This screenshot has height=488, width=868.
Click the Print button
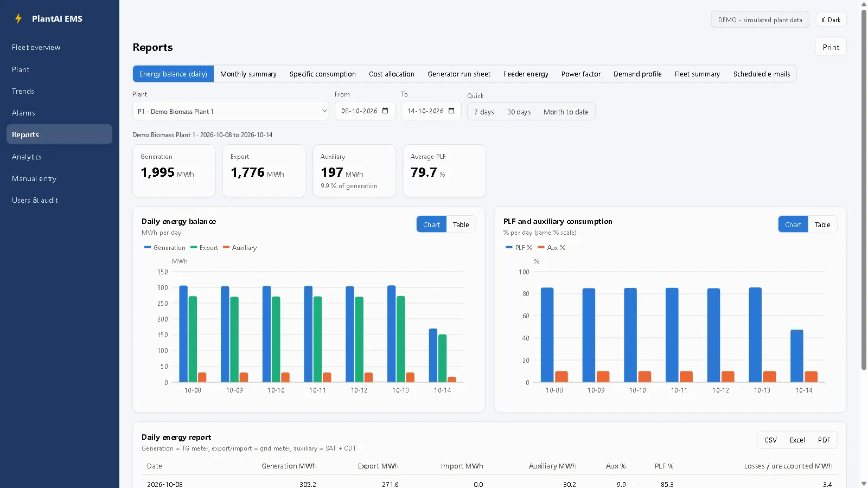(x=831, y=47)
